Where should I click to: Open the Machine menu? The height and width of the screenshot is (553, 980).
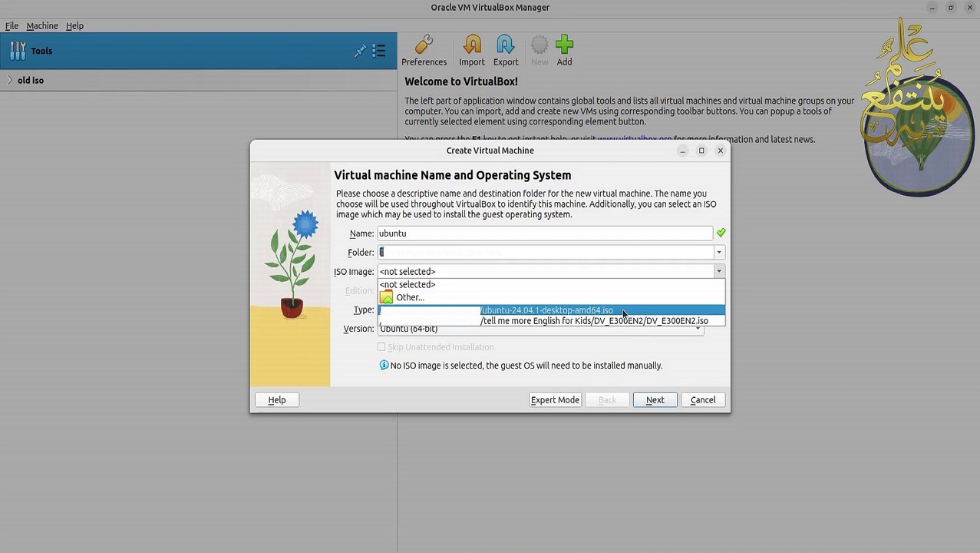(x=42, y=25)
